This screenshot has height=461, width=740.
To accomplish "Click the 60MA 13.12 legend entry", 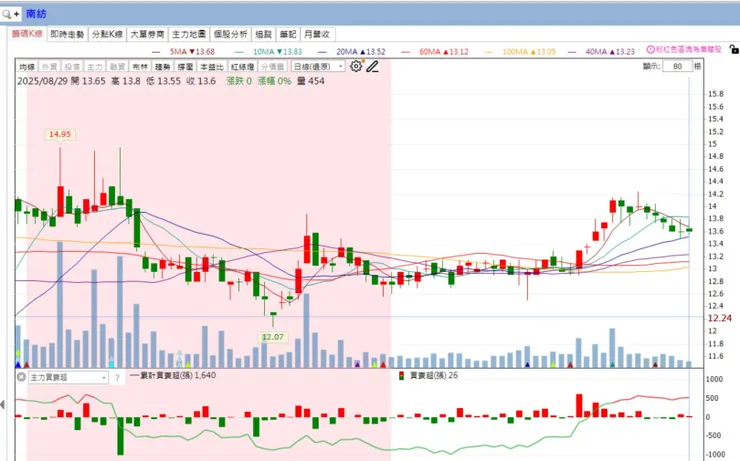I will tap(435, 51).
